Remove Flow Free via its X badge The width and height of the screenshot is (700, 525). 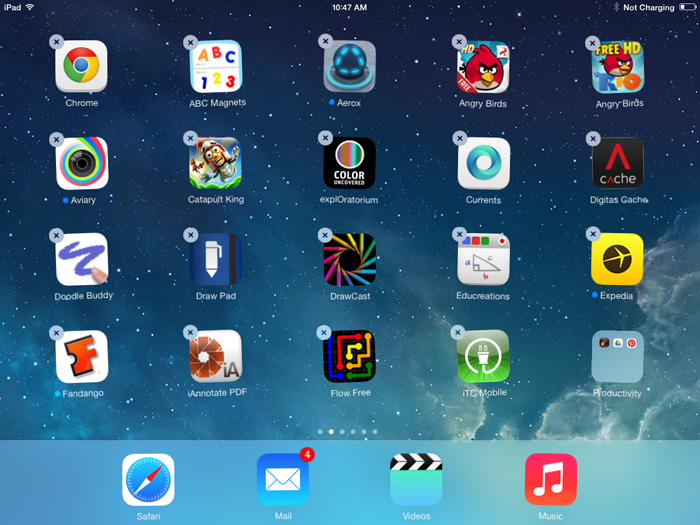click(324, 332)
